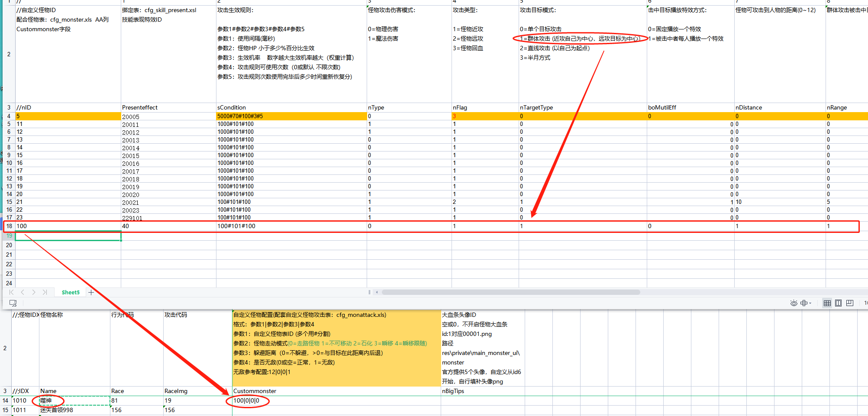Select Custommonster cell 100|0|0|0
Image resolution: width=868 pixels, height=416 pixels.
pos(336,400)
